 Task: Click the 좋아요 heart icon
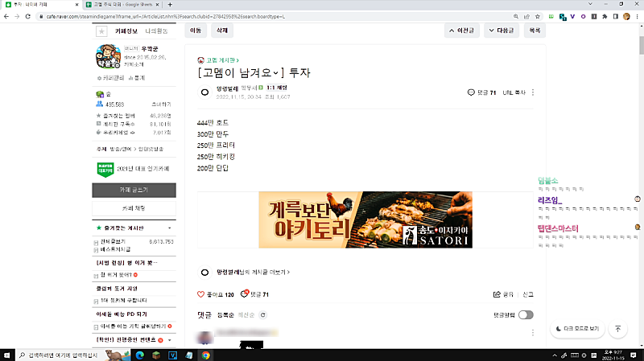[200, 294]
